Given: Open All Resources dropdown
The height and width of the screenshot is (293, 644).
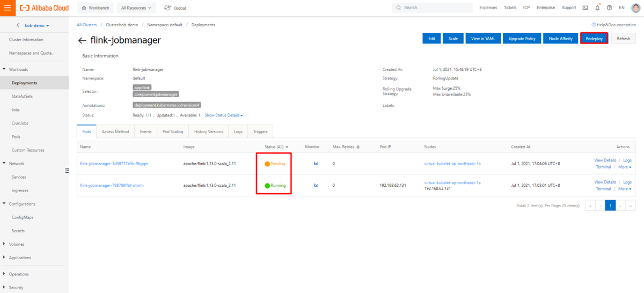Looking at the screenshot, I should [x=136, y=8].
